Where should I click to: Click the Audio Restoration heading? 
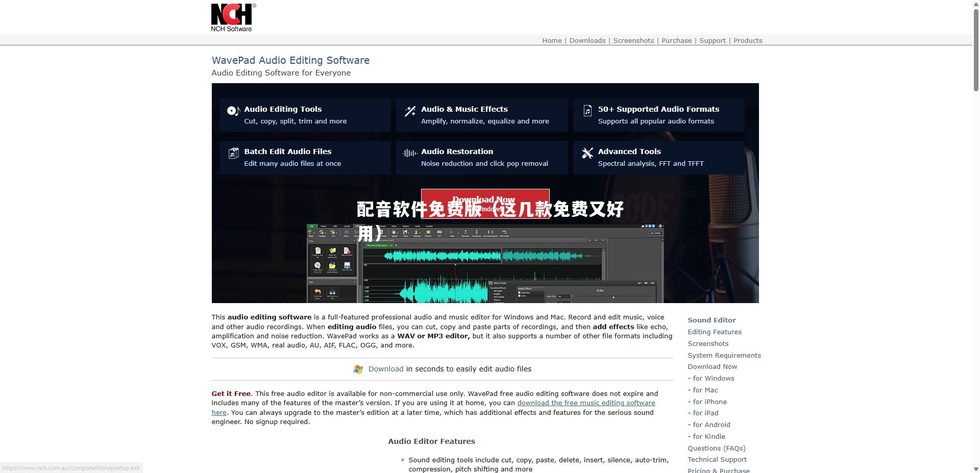click(457, 152)
